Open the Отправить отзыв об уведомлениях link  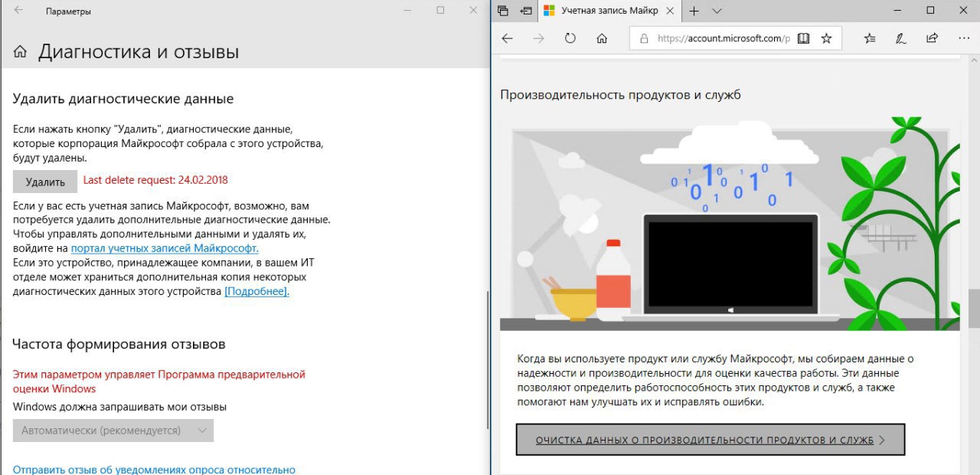click(154, 470)
